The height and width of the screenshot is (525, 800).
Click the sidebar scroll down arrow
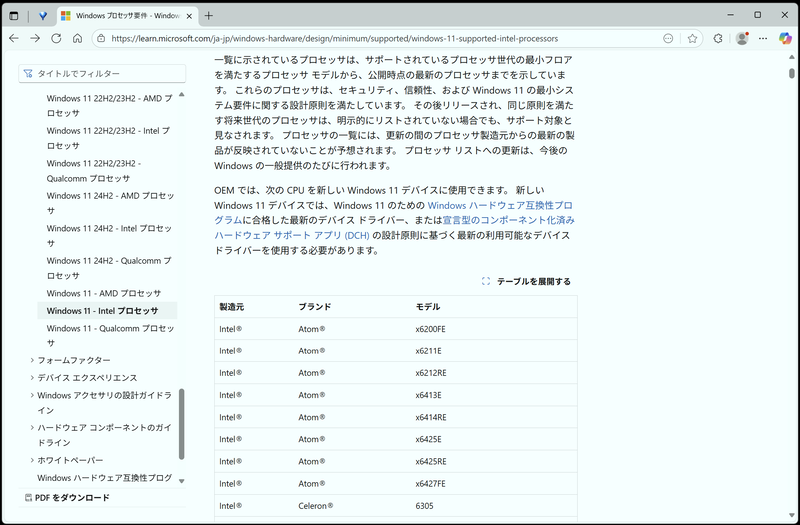pos(182,481)
